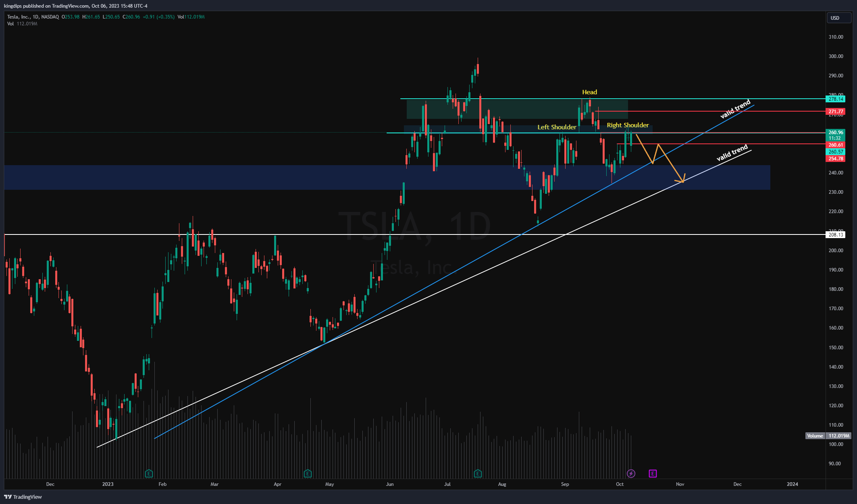Click the 150.00 price axis tick
This screenshot has height=504, width=857.
click(836, 348)
